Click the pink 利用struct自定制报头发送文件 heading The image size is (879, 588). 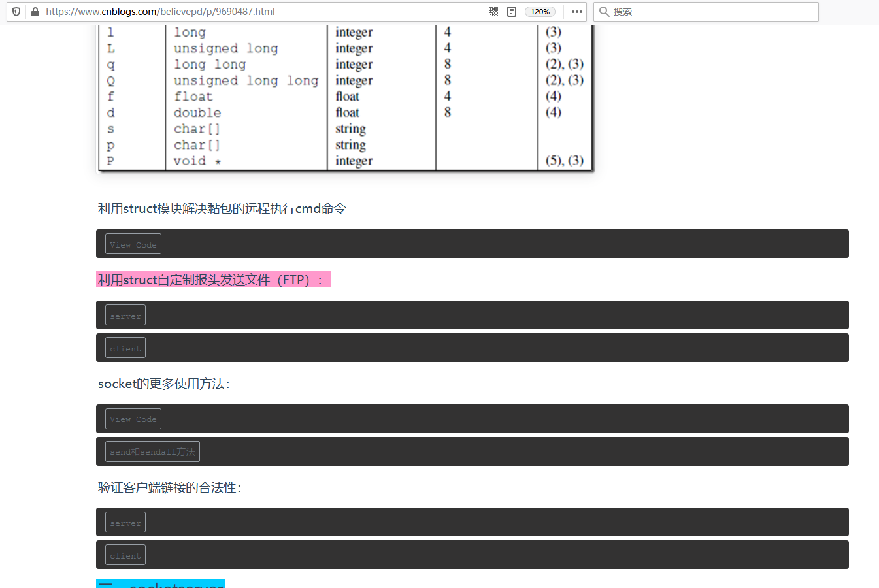213,280
